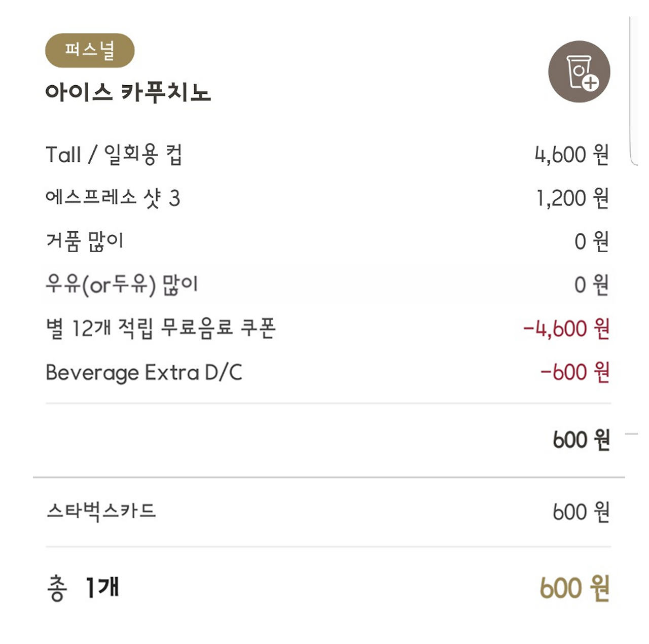Select the 에스프레소 샷 3 option row
Screen dimensions: 649x644
[328, 198]
